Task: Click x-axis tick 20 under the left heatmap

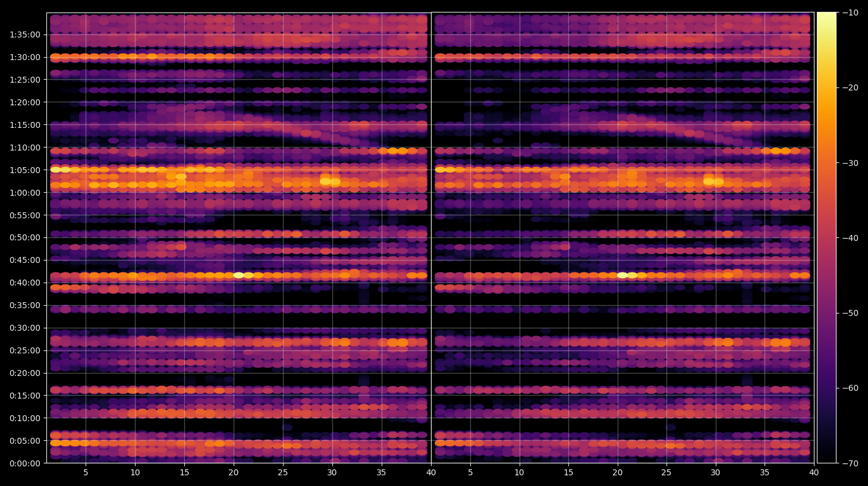Action: (x=234, y=473)
